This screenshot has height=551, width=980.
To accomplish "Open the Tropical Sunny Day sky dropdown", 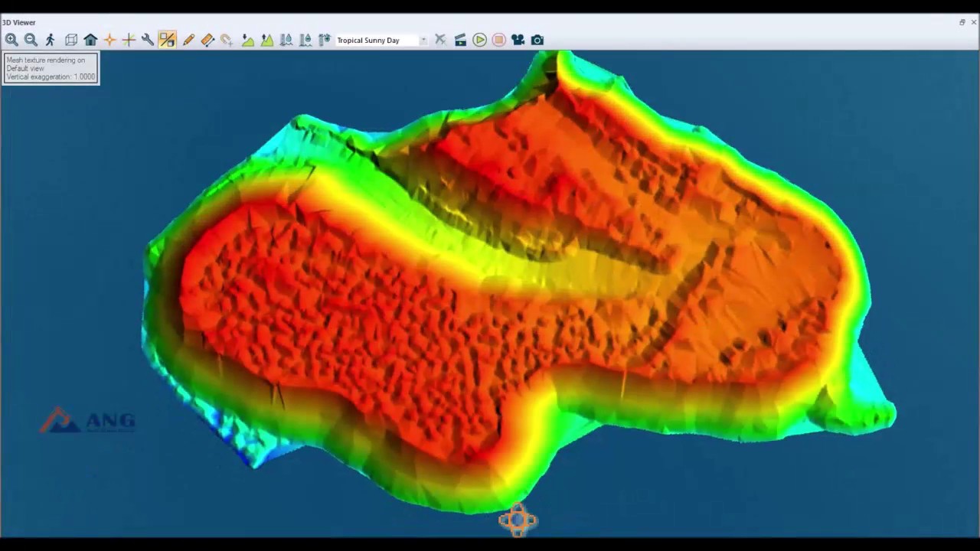I will click(x=381, y=41).
